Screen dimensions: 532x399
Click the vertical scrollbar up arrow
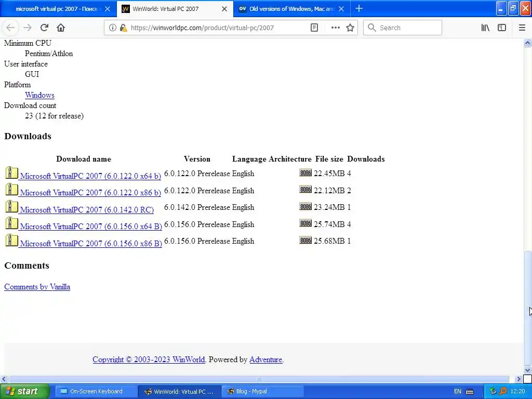pos(527,43)
